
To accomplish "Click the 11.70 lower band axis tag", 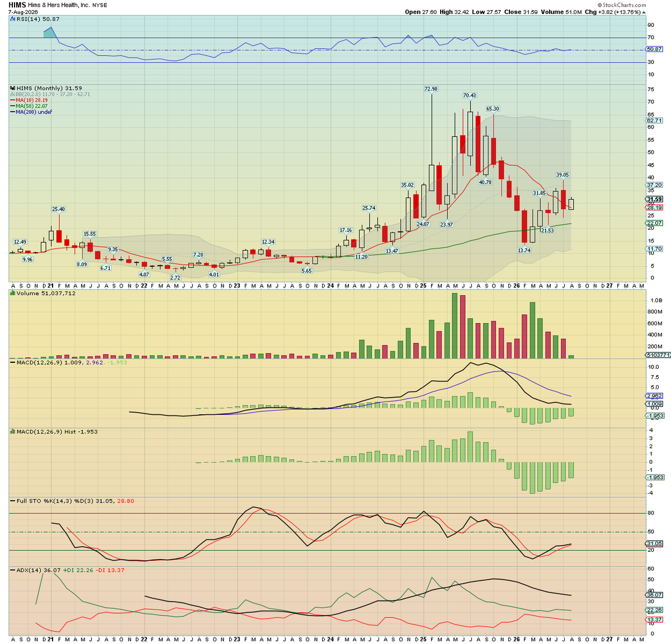I will pyautogui.click(x=654, y=249).
